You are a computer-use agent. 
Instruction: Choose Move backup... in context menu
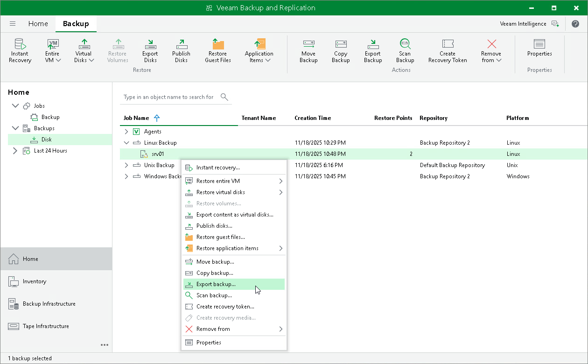click(234, 262)
